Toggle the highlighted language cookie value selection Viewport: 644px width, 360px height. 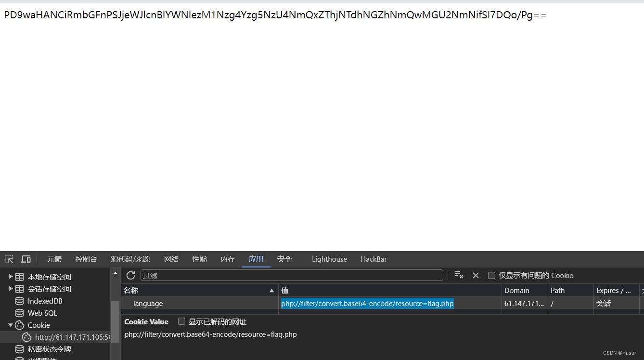(367, 303)
